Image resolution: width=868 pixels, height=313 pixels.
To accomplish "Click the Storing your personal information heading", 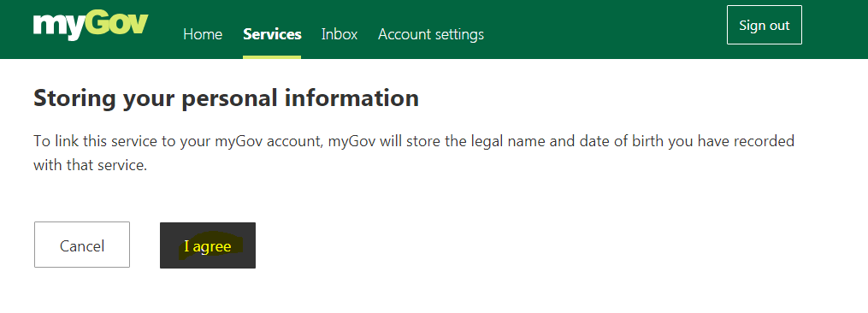I will pos(226,98).
